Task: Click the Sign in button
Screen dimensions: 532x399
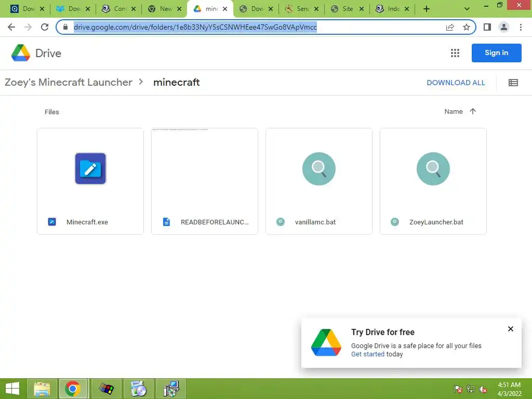Action: coord(496,53)
